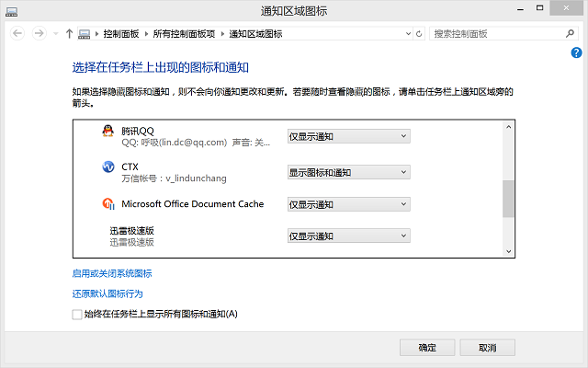Select the CTX entry name
The width and height of the screenshot is (588, 368).
(130, 167)
